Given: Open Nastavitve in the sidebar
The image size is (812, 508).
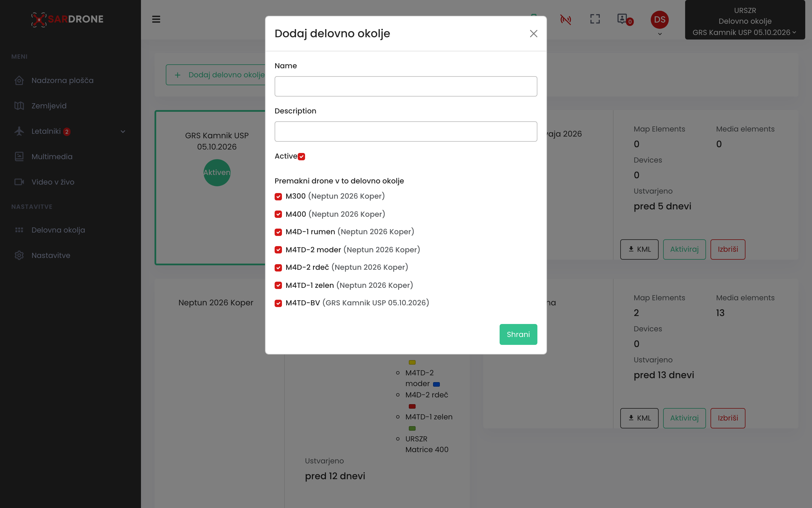Looking at the screenshot, I should click(x=51, y=255).
